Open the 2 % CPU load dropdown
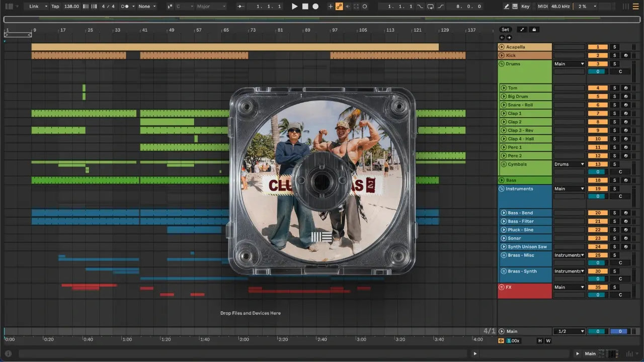The height and width of the screenshot is (362, 644). [x=587, y=7]
